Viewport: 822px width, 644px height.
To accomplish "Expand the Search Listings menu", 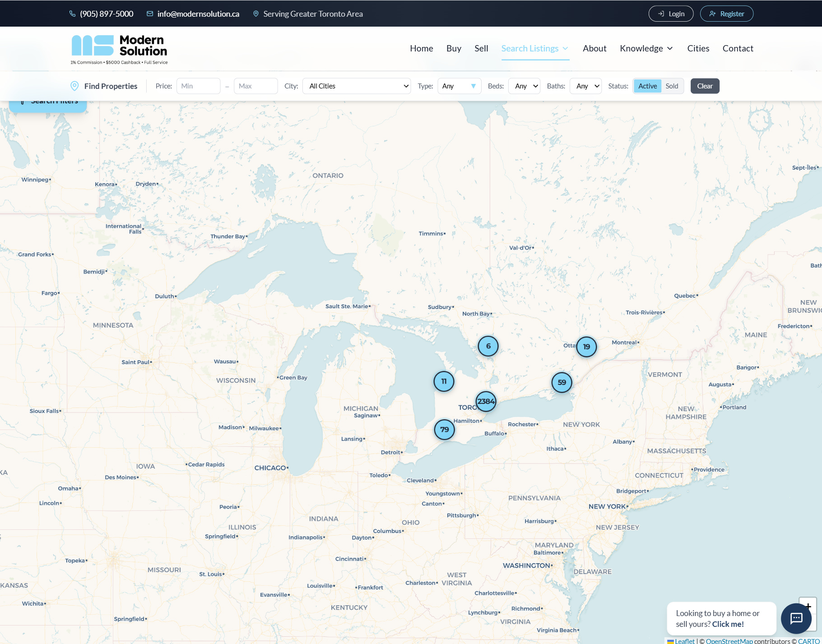I will pos(535,48).
